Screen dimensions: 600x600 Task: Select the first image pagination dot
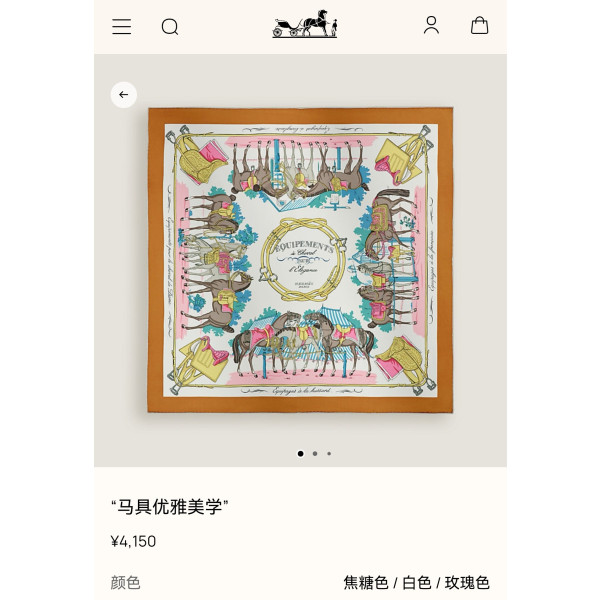[300, 453]
